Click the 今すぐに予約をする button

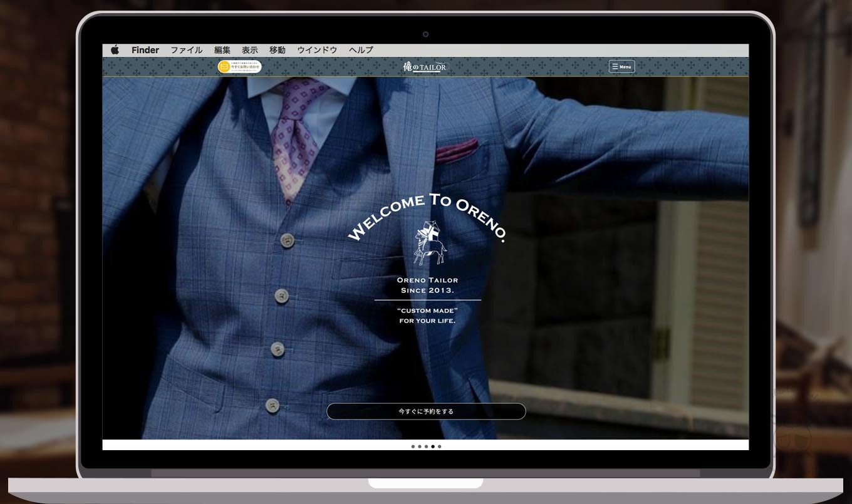click(x=426, y=411)
